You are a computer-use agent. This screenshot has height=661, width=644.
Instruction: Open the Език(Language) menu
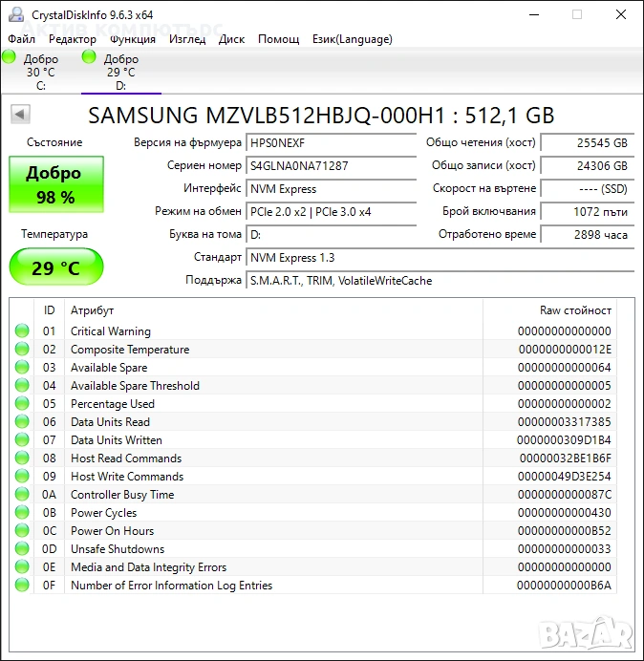352,39
